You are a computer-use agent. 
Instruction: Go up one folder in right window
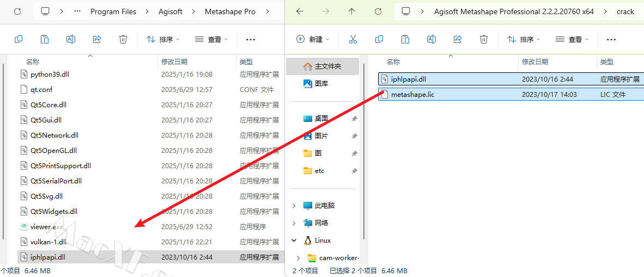click(x=352, y=11)
